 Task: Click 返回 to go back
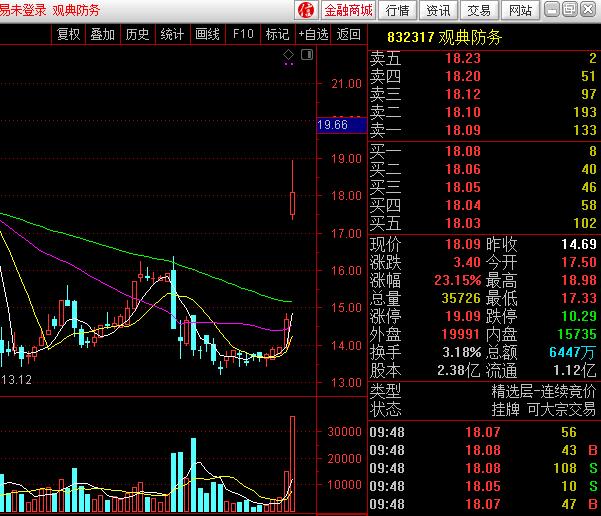click(x=348, y=34)
